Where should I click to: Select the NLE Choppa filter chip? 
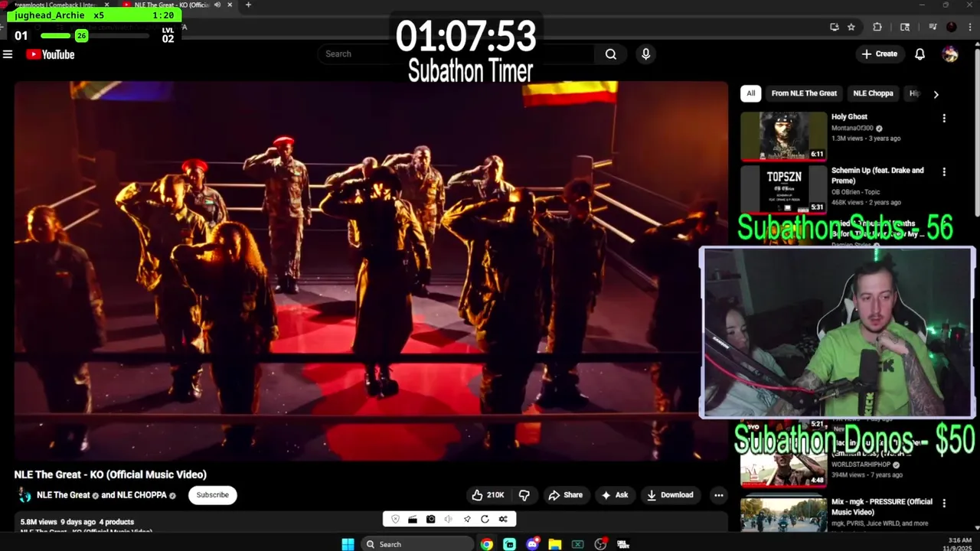pyautogui.click(x=873, y=93)
